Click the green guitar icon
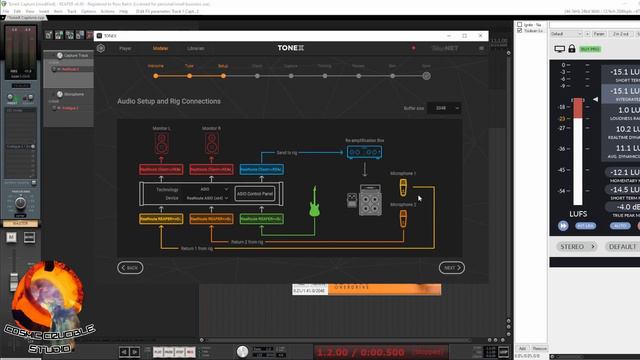Viewport: 640px width, 360px height. (x=314, y=202)
